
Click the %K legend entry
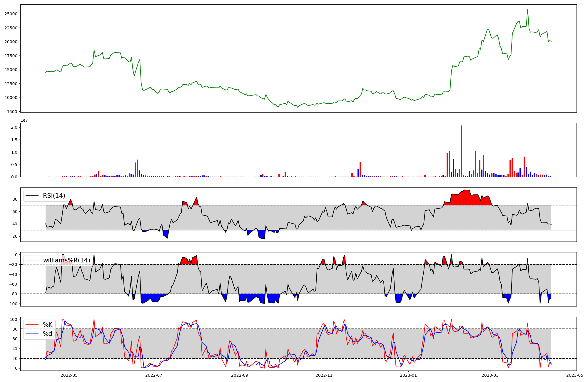pos(48,325)
